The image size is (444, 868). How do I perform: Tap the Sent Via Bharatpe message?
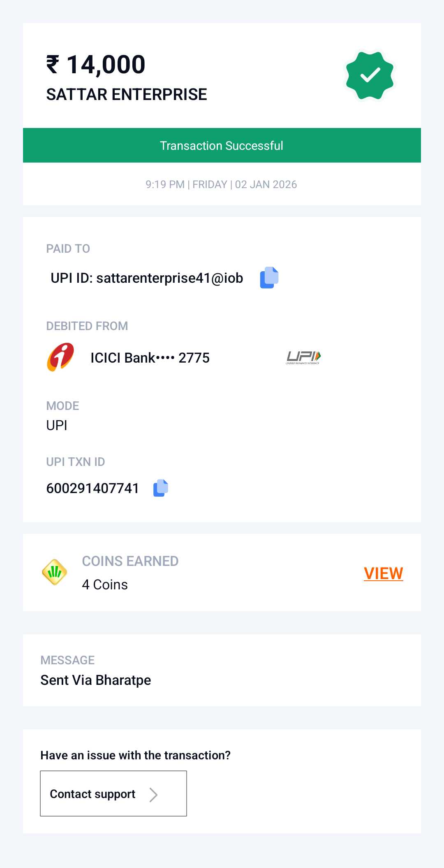[x=96, y=680]
